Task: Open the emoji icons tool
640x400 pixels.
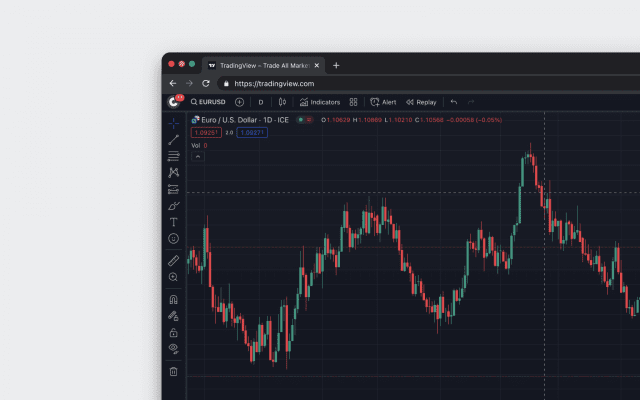Action: point(173,239)
